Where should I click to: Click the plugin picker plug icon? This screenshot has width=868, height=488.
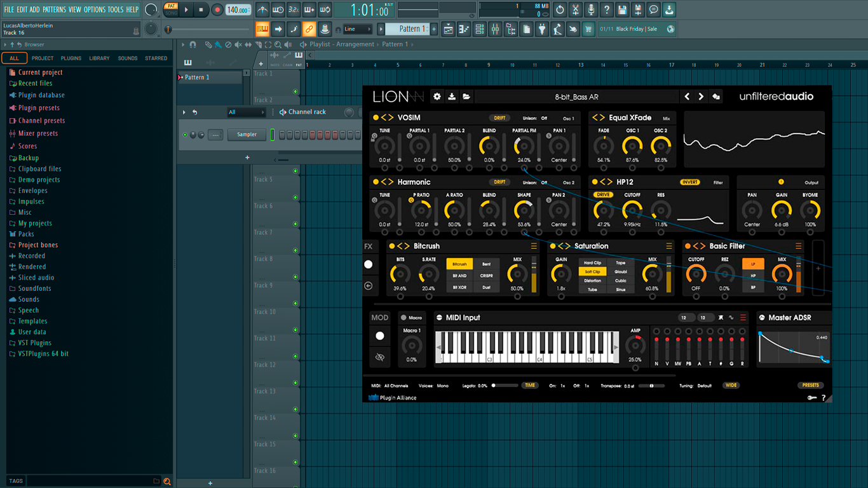pyautogui.click(x=542, y=29)
